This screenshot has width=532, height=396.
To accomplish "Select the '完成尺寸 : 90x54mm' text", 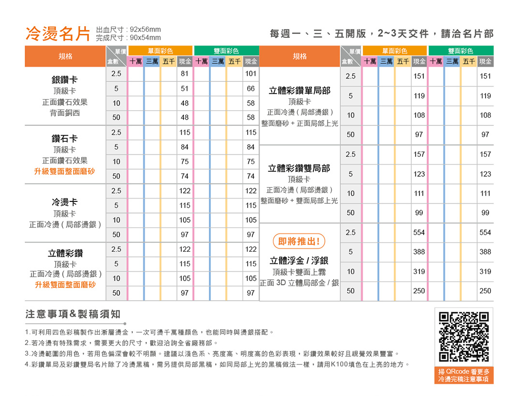I will pos(128,38).
